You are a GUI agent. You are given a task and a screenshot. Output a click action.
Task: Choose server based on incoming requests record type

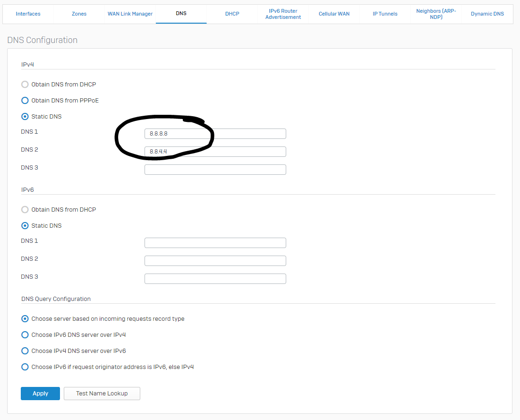pyautogui.click(x=25, y=319)
